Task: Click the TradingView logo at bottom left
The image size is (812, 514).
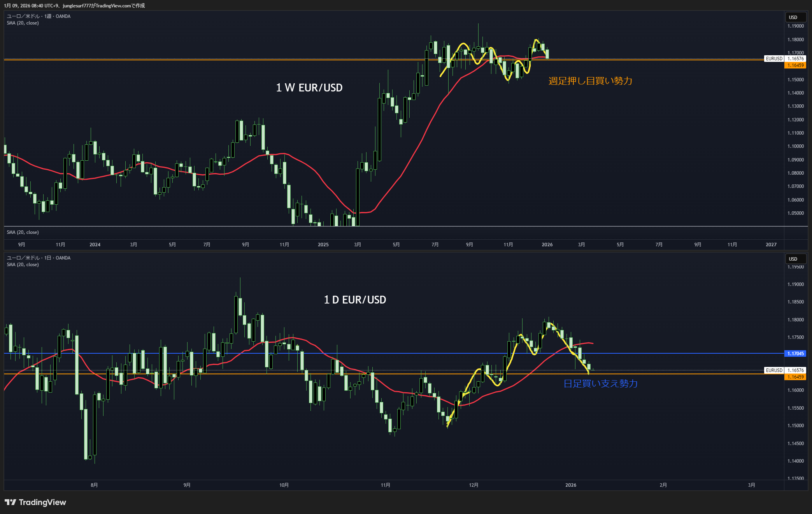Action: (x=35, y=502)
